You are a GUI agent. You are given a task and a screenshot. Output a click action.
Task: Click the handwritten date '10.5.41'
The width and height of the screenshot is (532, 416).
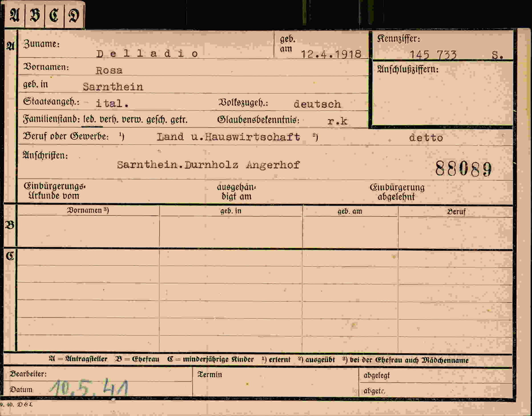pos(89,388)
